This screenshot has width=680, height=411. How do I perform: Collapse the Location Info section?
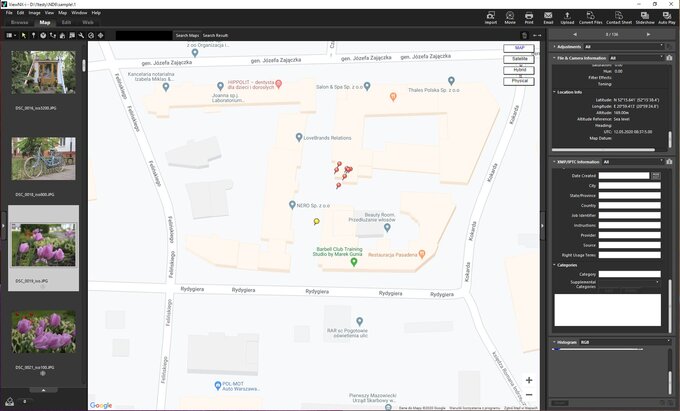[x=554, y=92]
